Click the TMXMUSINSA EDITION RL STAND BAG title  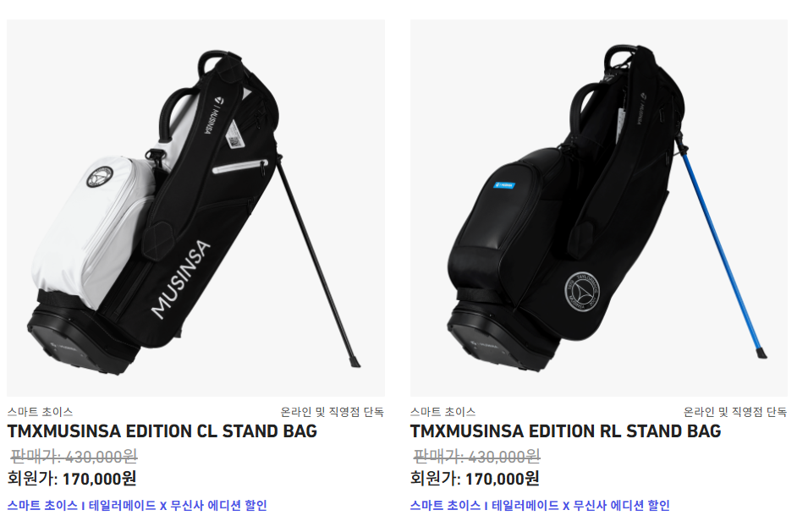coord(565,431)
